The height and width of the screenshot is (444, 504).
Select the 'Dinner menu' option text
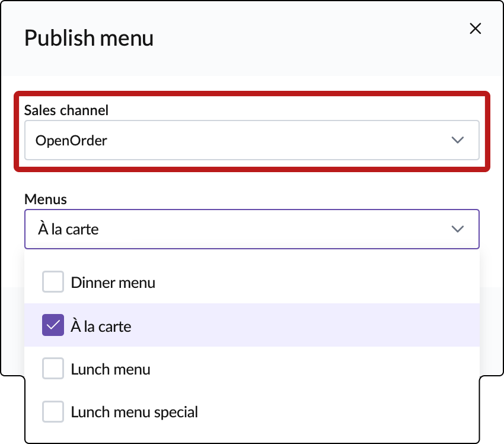coord(113,283)
